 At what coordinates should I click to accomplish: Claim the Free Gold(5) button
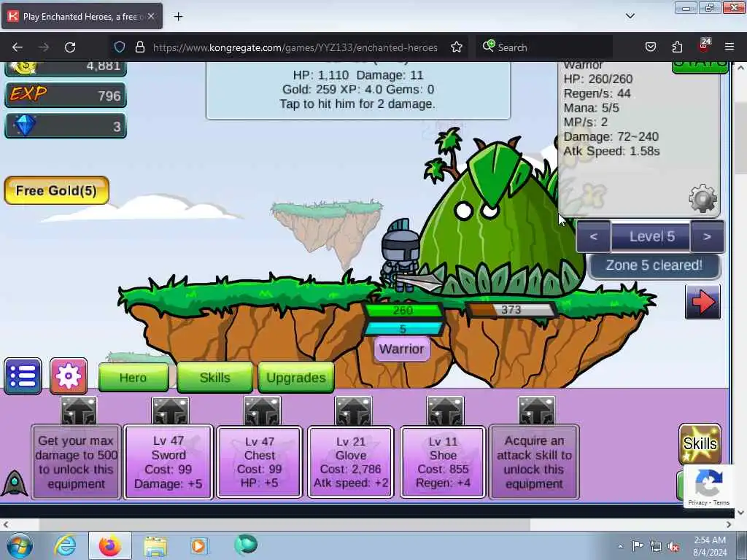(x=57, y=190)
